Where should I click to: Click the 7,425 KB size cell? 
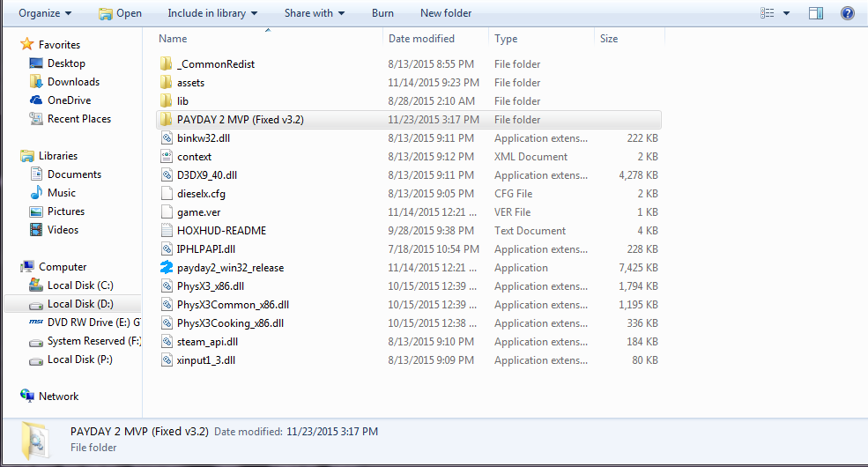[x=638, y=268]
